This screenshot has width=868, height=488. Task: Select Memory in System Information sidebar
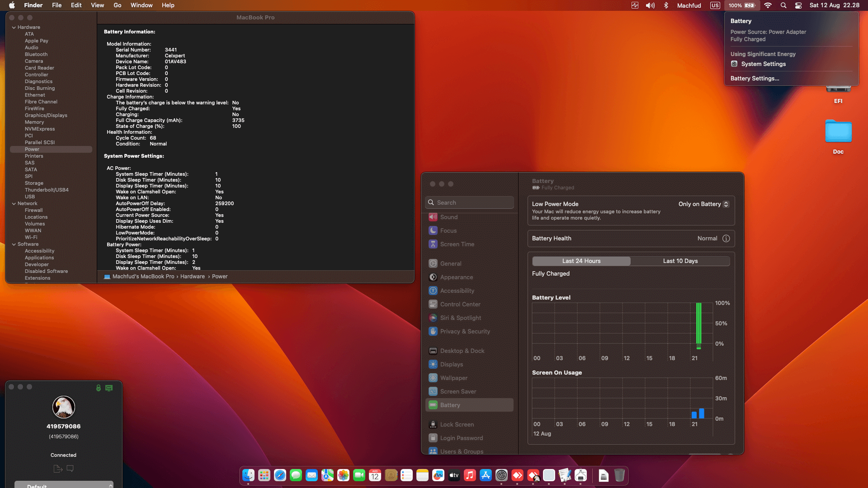(x=34, y=122)
